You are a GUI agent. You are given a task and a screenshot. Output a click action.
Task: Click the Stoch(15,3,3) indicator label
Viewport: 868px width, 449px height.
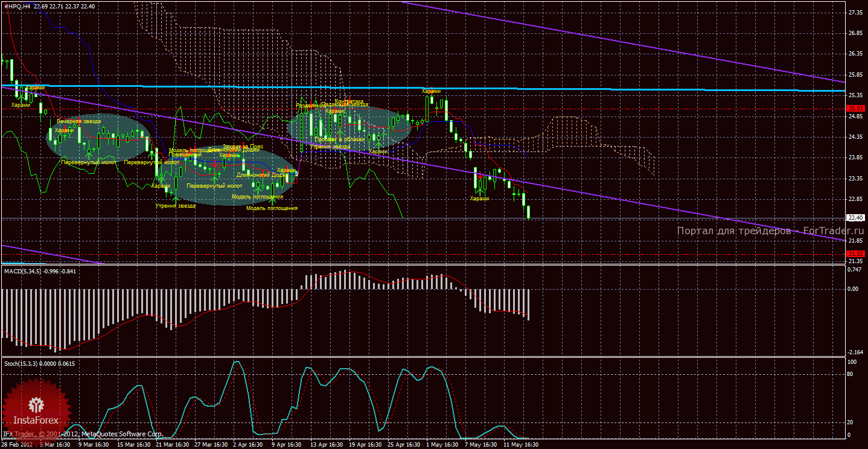click(x=24, y=363)
